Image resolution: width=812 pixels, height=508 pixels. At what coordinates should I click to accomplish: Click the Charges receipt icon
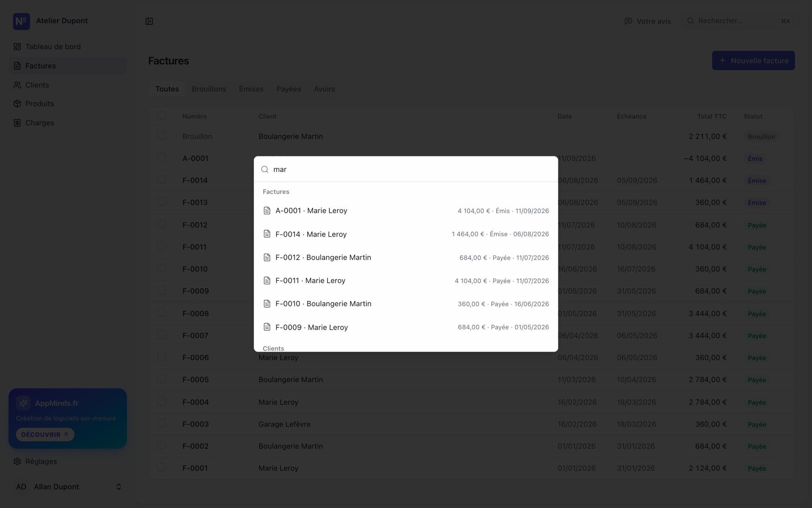[17, 123]
